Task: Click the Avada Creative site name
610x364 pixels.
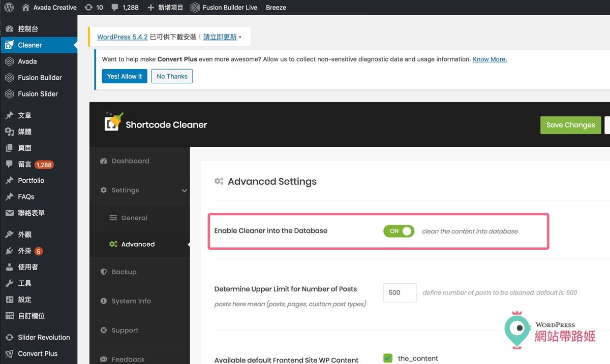Action: pyautogui.click(x=55, y=8)
